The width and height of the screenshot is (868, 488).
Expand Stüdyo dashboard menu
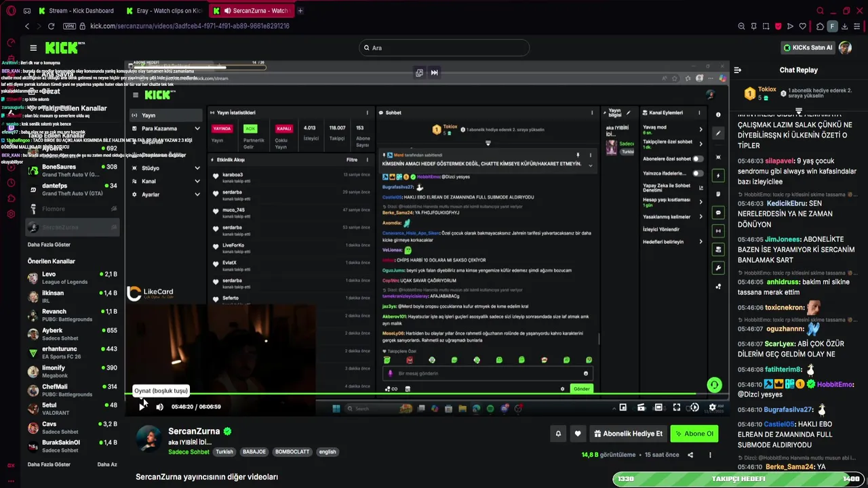pyautogui.click(x=165, y=168)
